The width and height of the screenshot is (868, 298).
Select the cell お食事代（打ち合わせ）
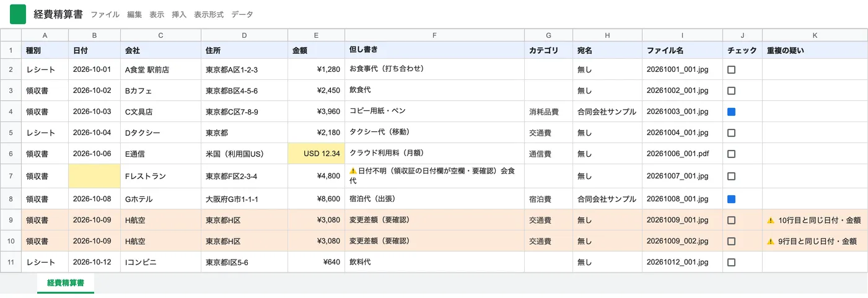click(434, 70)
